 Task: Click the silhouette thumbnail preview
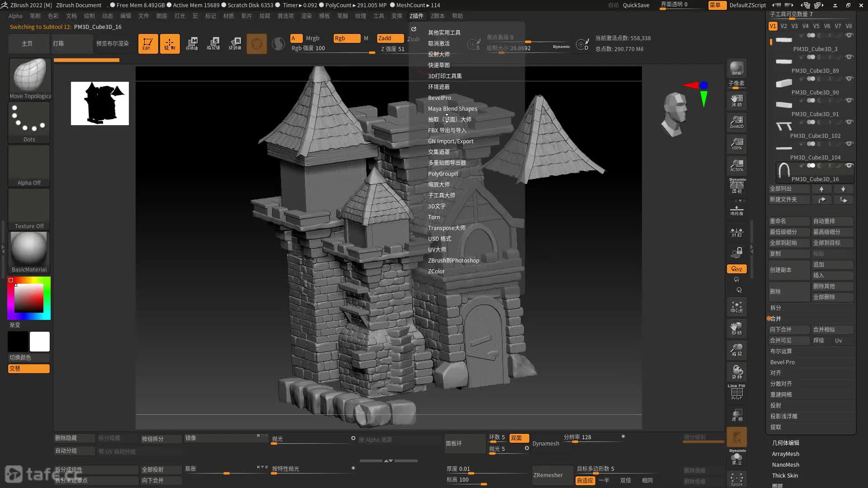pos(100,103)
